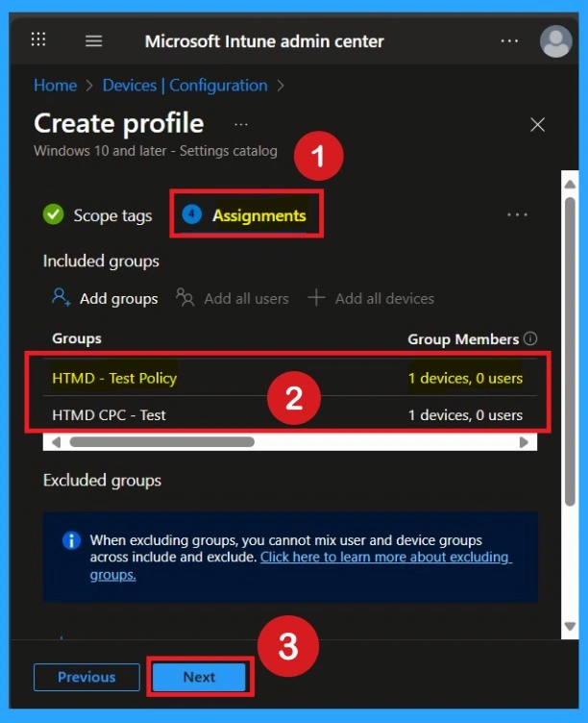Click the chevron after Home breadcrumb
This screenshot has width=588, height=723.
(89, 86)
